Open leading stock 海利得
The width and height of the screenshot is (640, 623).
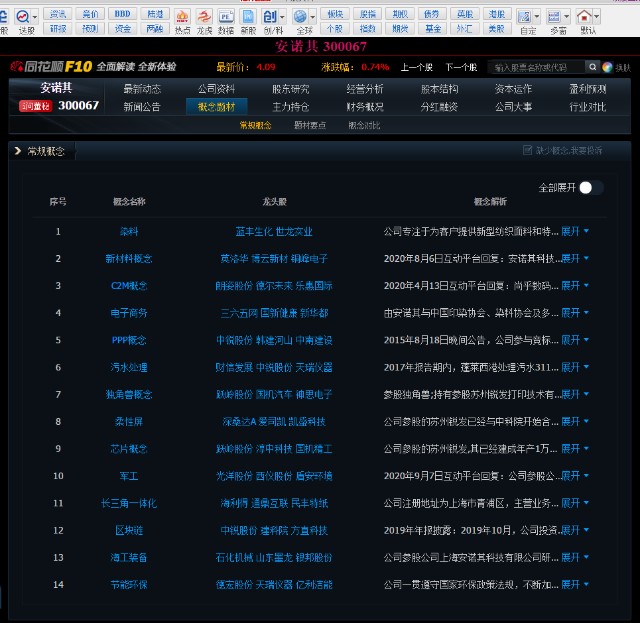(x=234, y=503)
